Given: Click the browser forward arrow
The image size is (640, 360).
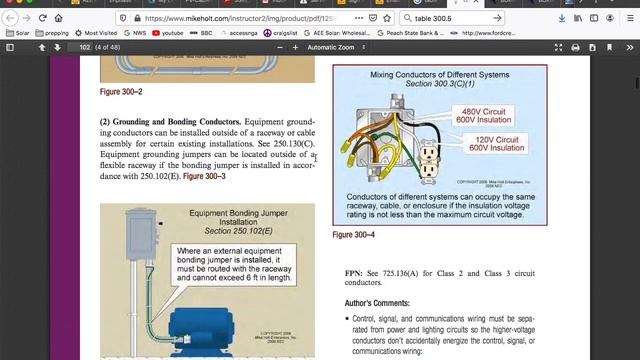Looking at the screenshot, I should [27, 18].
